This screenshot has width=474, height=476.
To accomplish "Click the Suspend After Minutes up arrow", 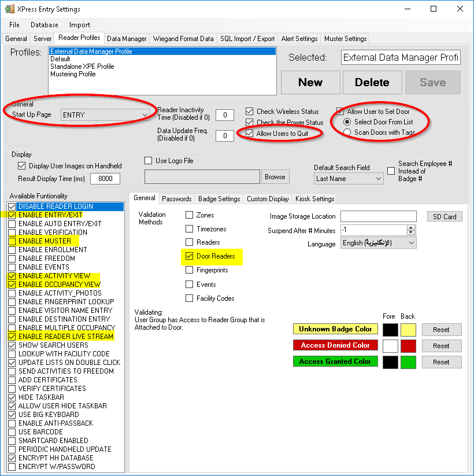I will click(x=411, y=227).
